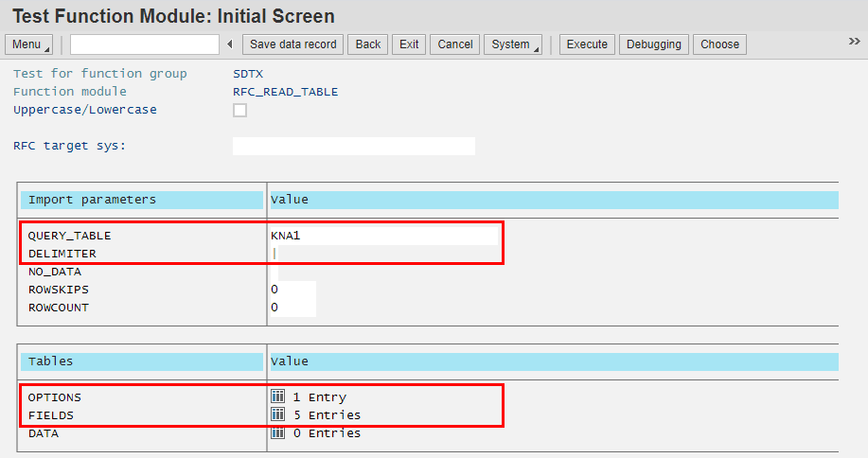Viewport: 868px width, 458px height.
Task: Click the Execute button
Action: [587, 44]
